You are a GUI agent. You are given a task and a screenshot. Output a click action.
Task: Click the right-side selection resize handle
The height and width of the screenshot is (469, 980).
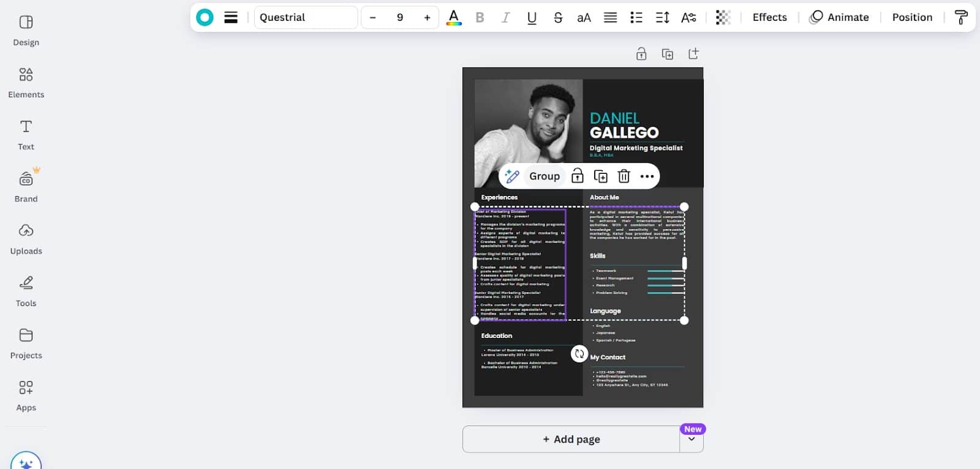(684, 263)
